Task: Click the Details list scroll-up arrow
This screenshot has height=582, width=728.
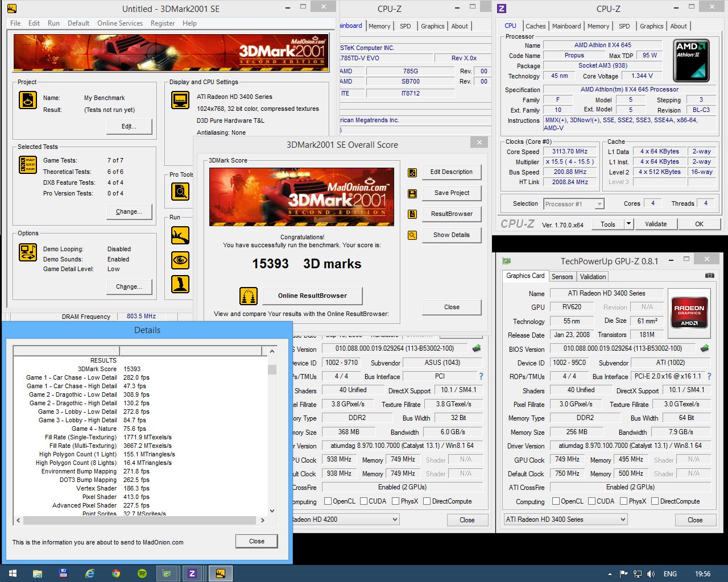Action: pos(272,351)
